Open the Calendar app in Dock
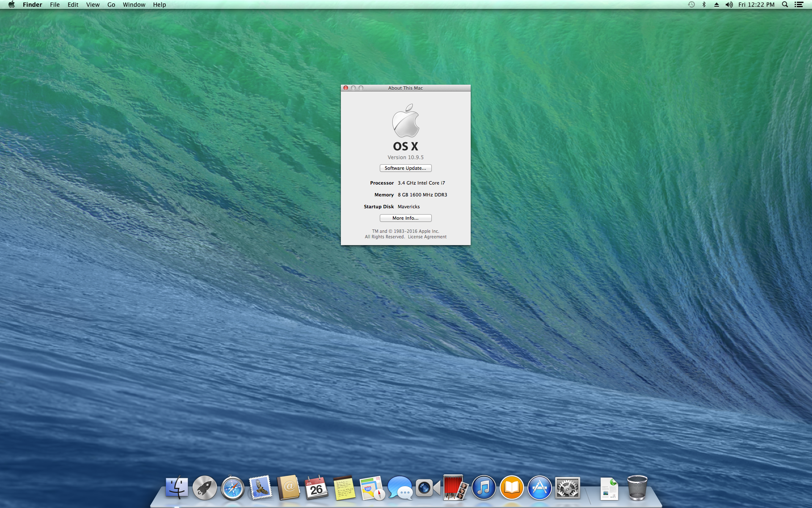 tap(316, 488)
